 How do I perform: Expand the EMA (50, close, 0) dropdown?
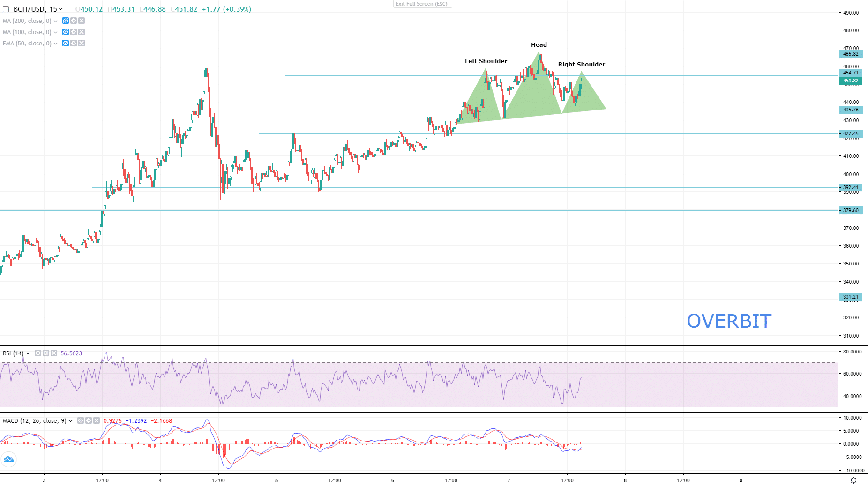55,44
